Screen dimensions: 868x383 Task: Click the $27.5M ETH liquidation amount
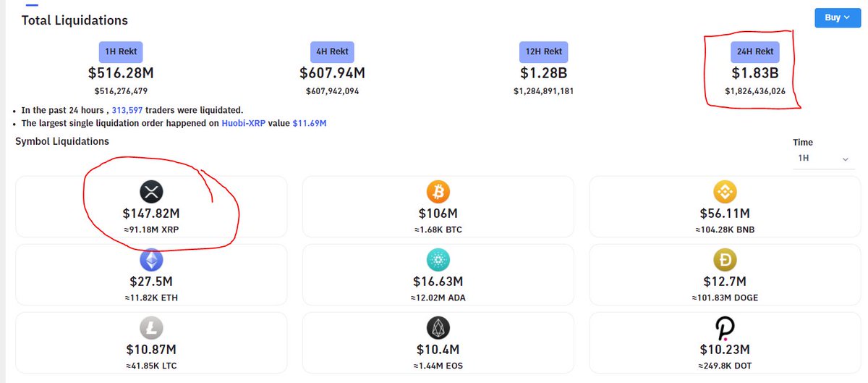(152, 281)
